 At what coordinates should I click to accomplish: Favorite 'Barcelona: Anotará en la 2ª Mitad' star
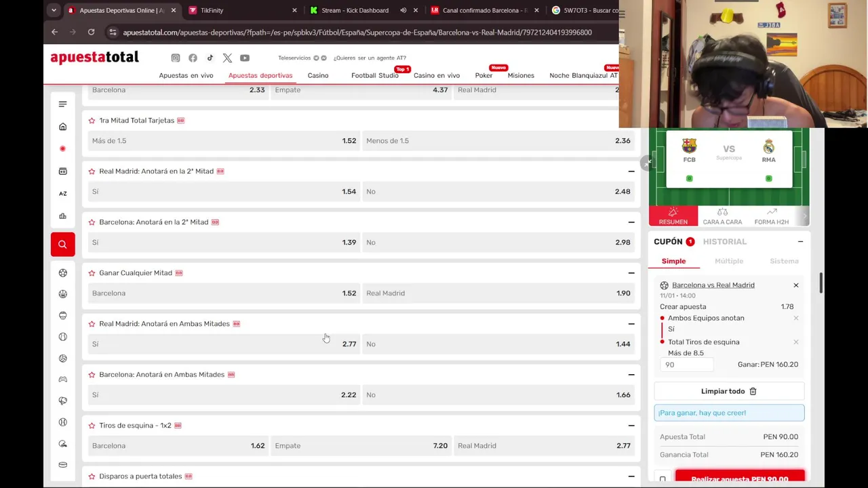[x=92, y=222]
